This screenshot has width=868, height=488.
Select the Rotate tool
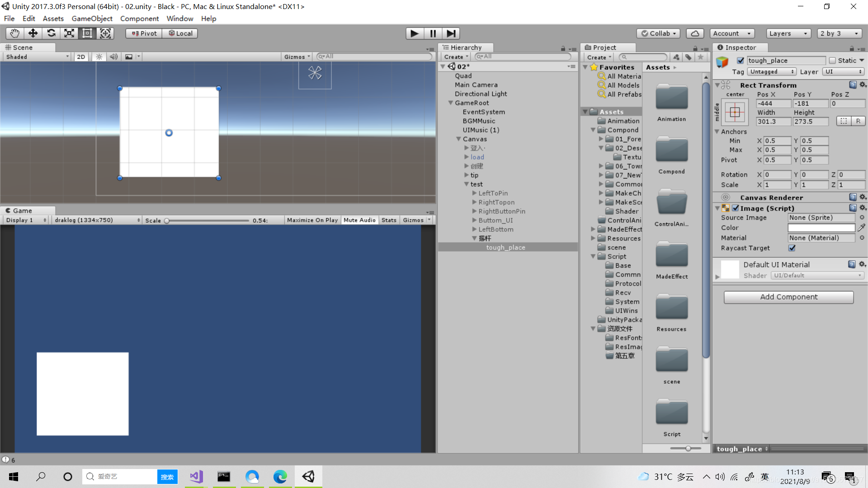(x=51, y=33)
